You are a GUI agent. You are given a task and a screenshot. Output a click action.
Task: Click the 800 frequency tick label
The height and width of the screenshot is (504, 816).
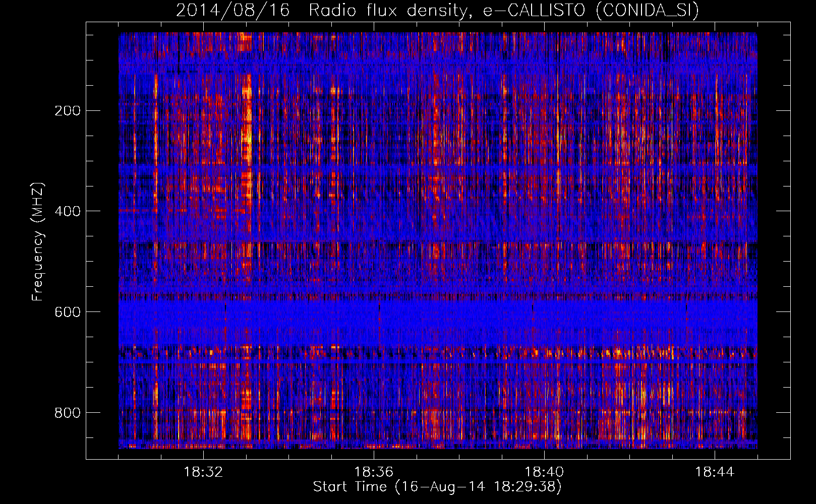pos(68,413)
